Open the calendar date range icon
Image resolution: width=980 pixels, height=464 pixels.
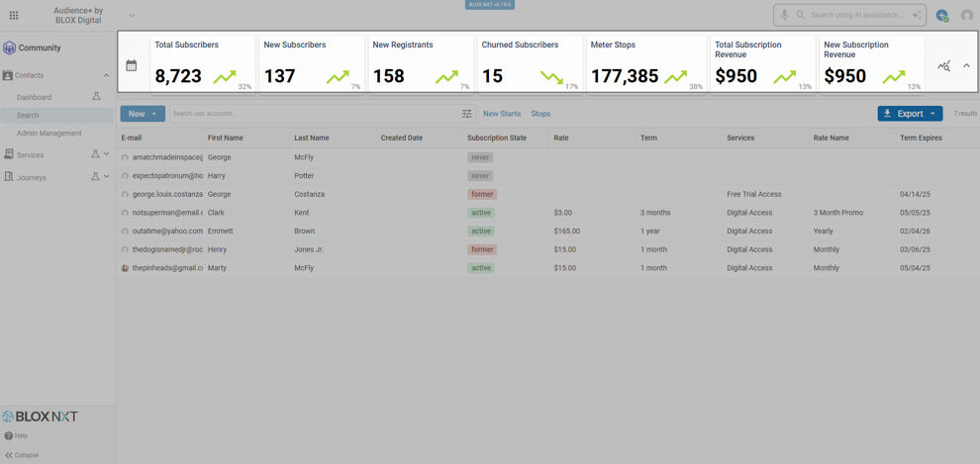[x=132, y=65]
